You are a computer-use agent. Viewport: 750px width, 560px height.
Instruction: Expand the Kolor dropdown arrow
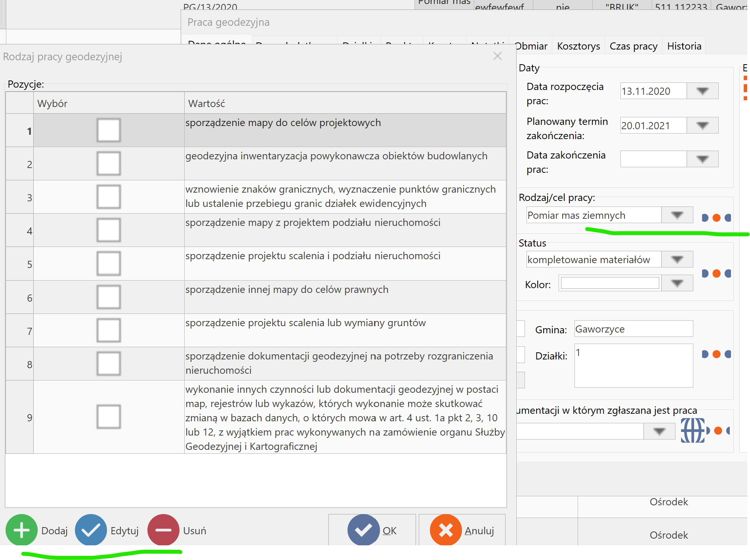677,283
